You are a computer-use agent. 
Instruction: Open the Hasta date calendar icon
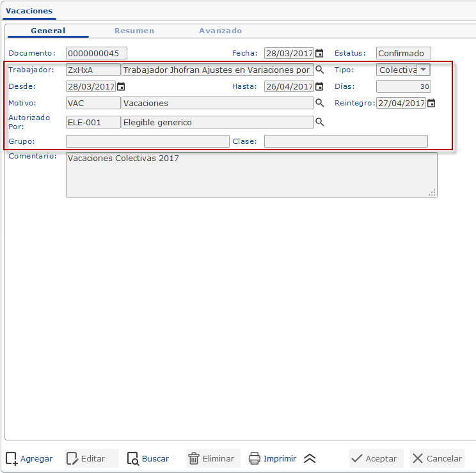click(x=319, y=86)
